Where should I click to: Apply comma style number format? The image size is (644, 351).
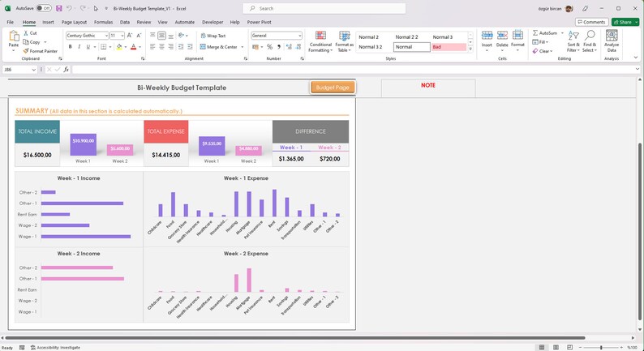click(x=279, y=47)
